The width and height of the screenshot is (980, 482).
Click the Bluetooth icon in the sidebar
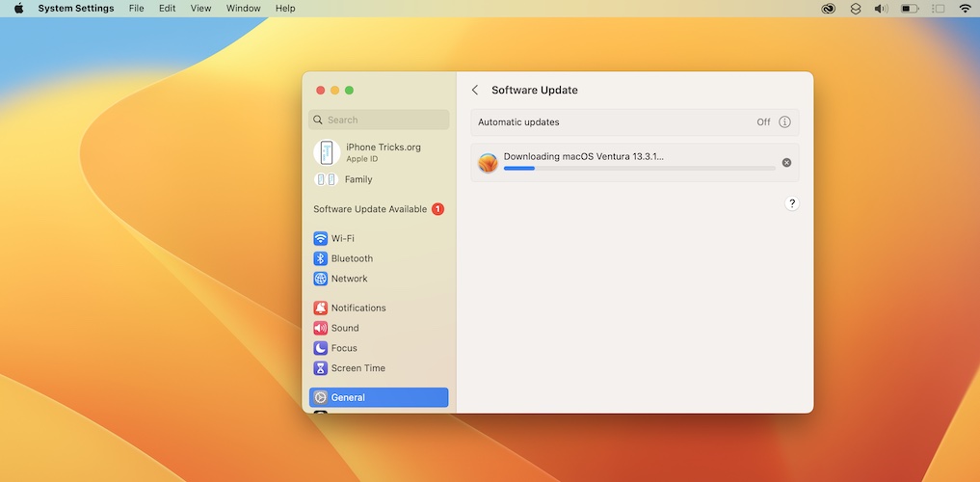(x=321, y=258)
